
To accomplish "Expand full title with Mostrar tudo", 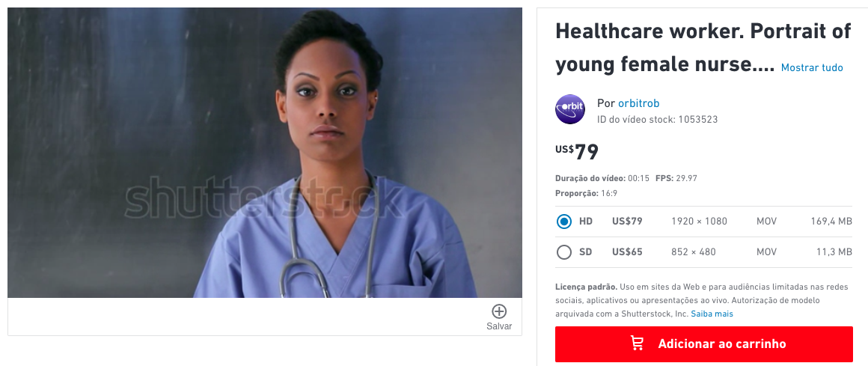I will click(x=812, y=67).
